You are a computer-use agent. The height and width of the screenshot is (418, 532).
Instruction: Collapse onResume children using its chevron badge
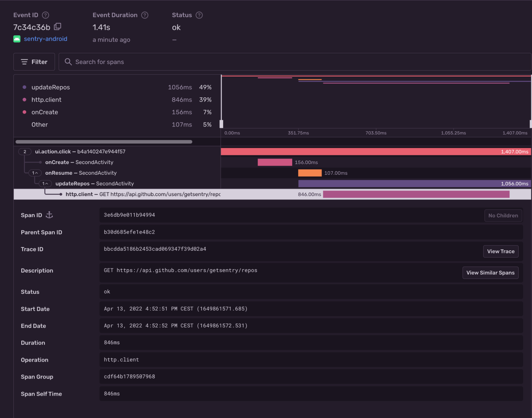point(35,173)
